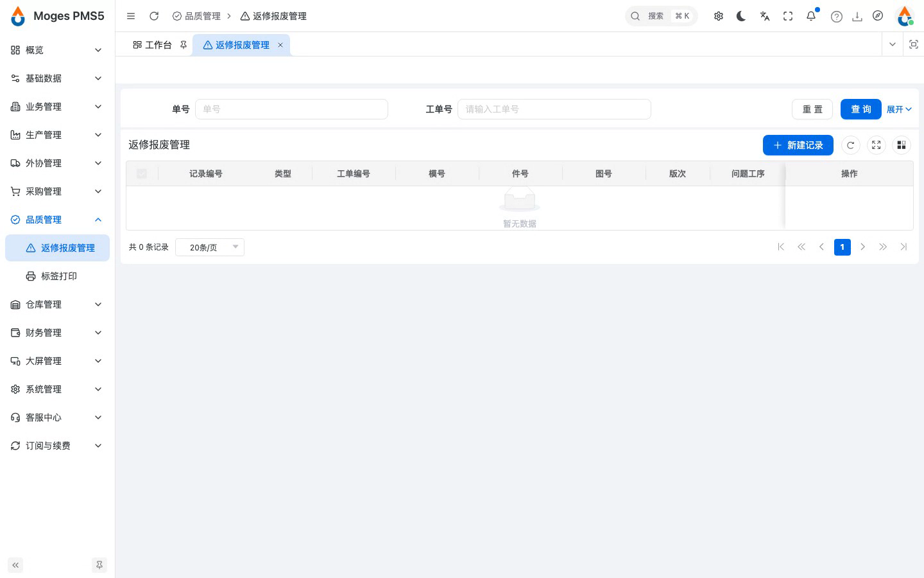This screenshot has width=924, height=578.
Task: Expand the 仓库管理 menu
Action: (x=57, y=304)
